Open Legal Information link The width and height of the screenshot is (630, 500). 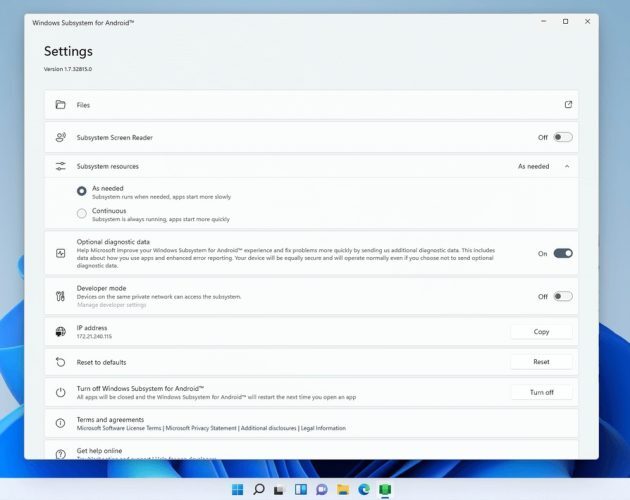(x=323, y=428)
